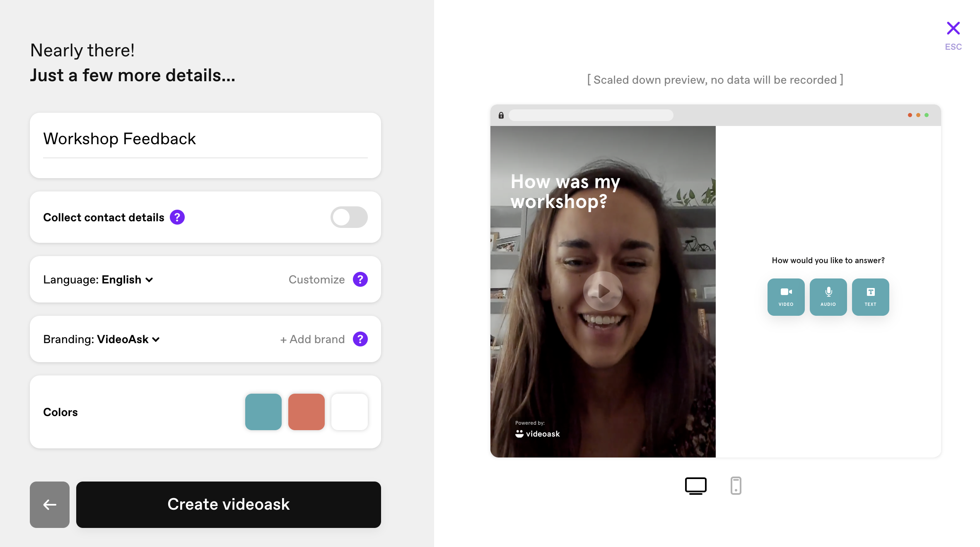Choose Video answer in preview
The height and width of the screenshot is (547, 980).
(786, 297)
